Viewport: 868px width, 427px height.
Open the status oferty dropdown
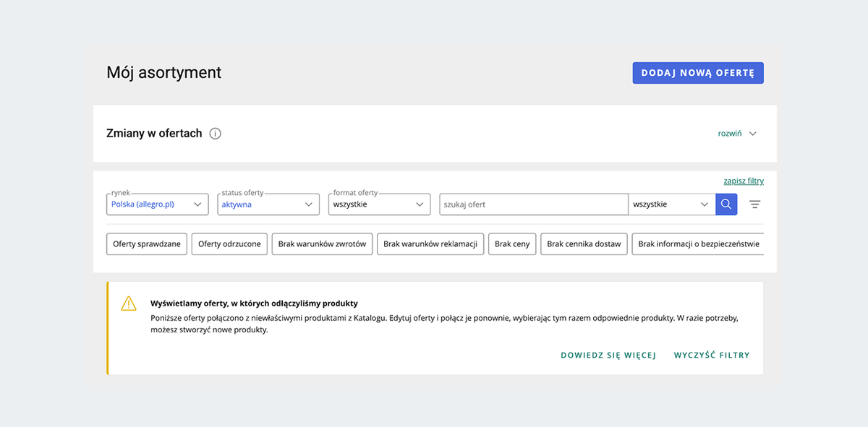(x=268, y=204)
